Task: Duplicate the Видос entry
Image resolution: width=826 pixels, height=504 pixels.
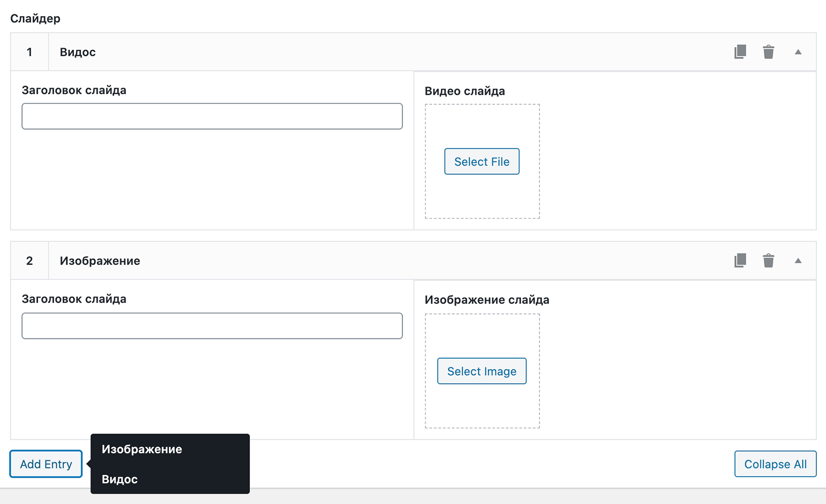Action: pyautogui.click(x=740, y=52)
